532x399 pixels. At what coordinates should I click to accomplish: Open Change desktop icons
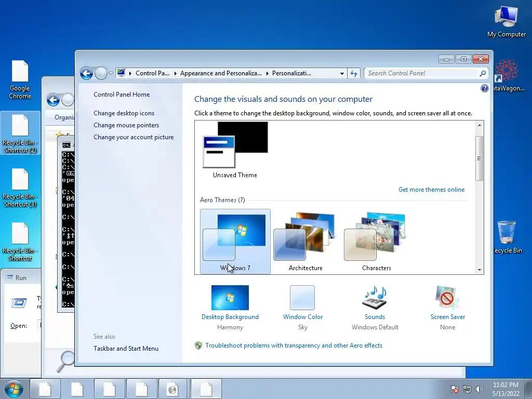pos(124,113)
